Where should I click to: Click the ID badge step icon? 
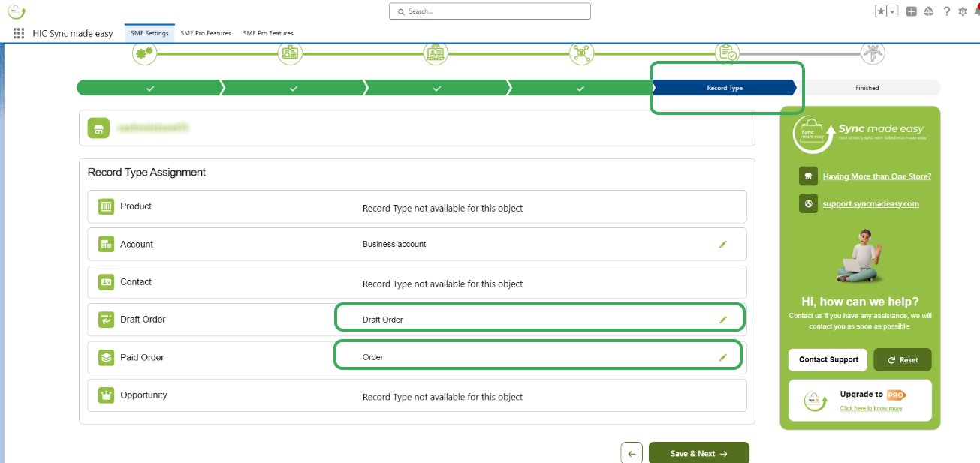point(291,53)
